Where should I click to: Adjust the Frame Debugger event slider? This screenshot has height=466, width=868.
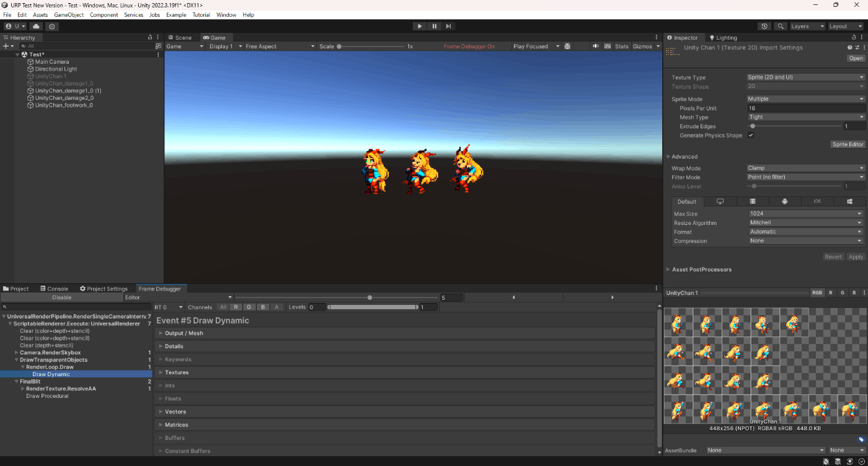pos(336,297)
